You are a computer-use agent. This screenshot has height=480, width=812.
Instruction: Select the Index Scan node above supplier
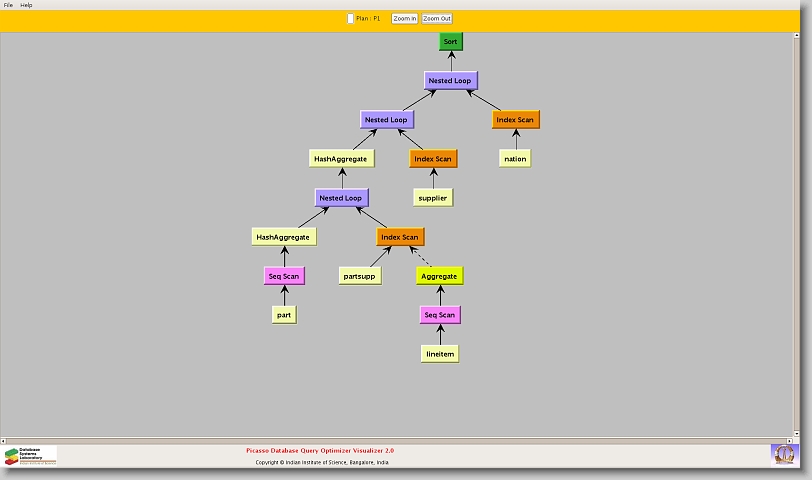coord(433,158)
